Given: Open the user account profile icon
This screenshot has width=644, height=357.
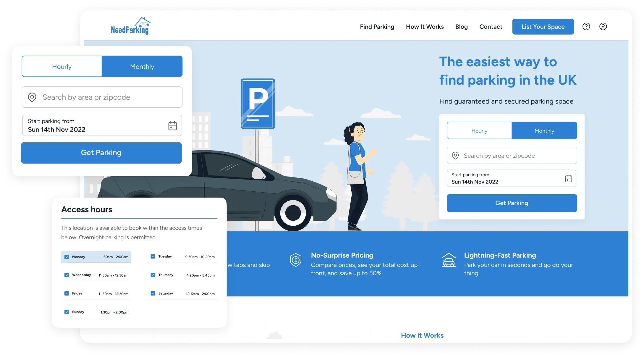Looking at the screenshot, I should click(603, 27).
